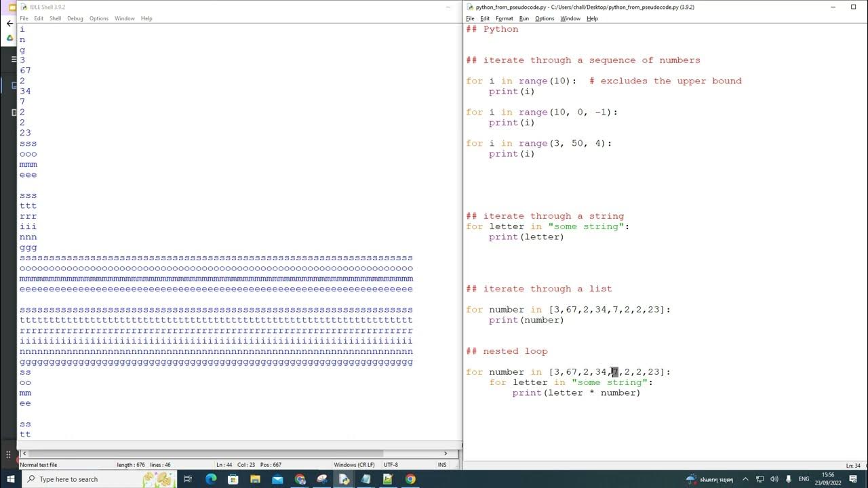Open Window menu in the editor window
Screen dimensions: 868x488
tap(570, 18)
